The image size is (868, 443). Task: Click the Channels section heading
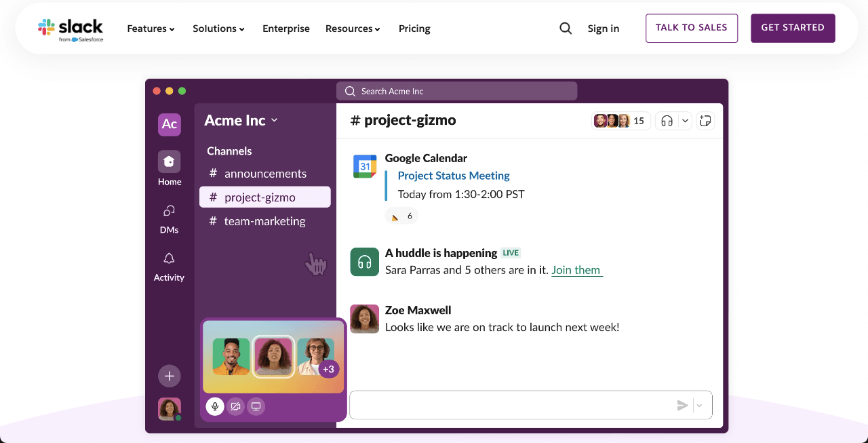pos(229,151)
